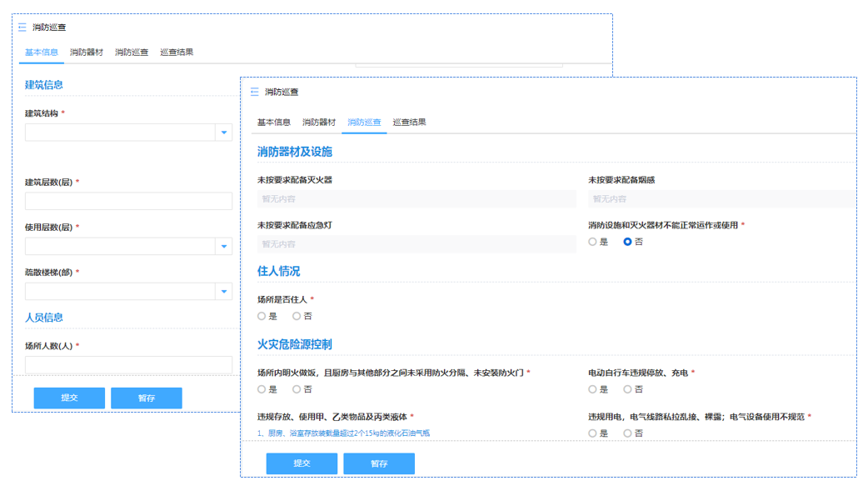Click the blue 厨房、浴室存放 liquefied gas text
Viewport: 868px width, 486px height.
[345, 433]
